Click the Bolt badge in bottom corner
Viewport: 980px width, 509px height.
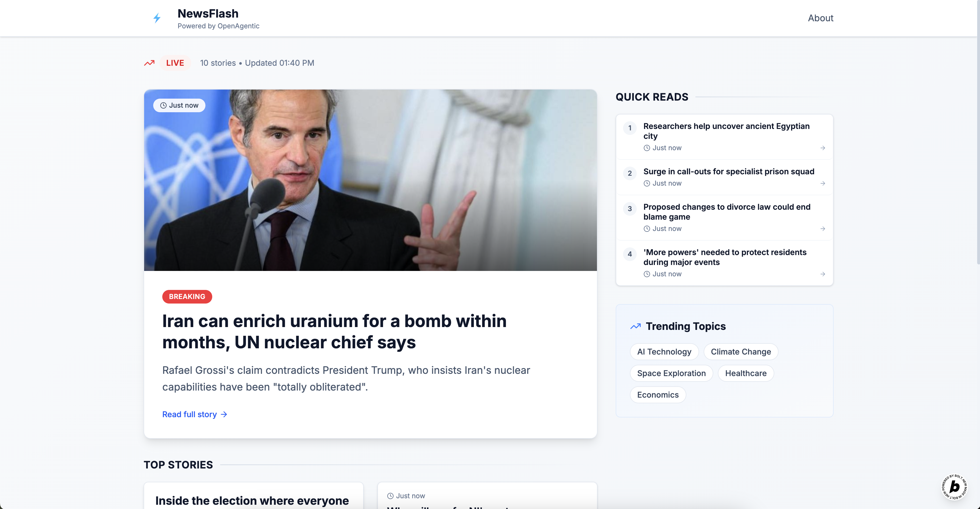(x=954, y=486)
